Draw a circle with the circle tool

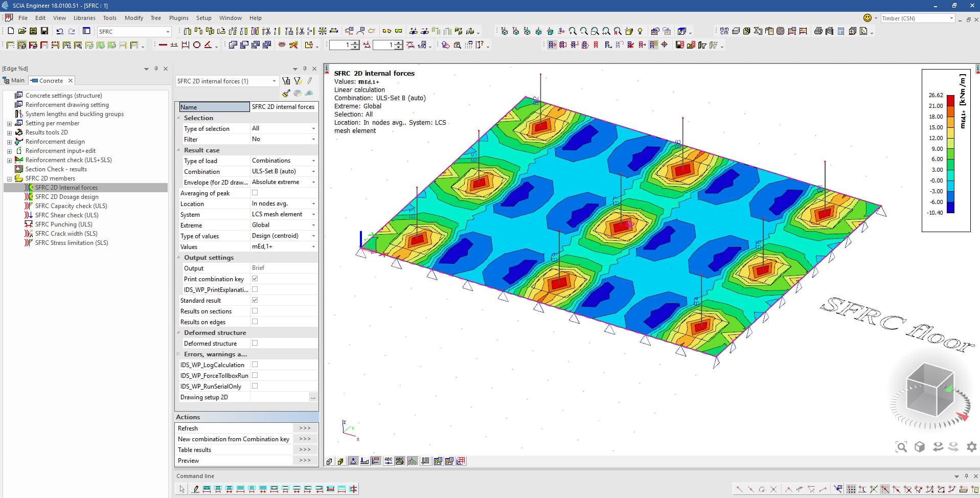click(x=196, y=45)
